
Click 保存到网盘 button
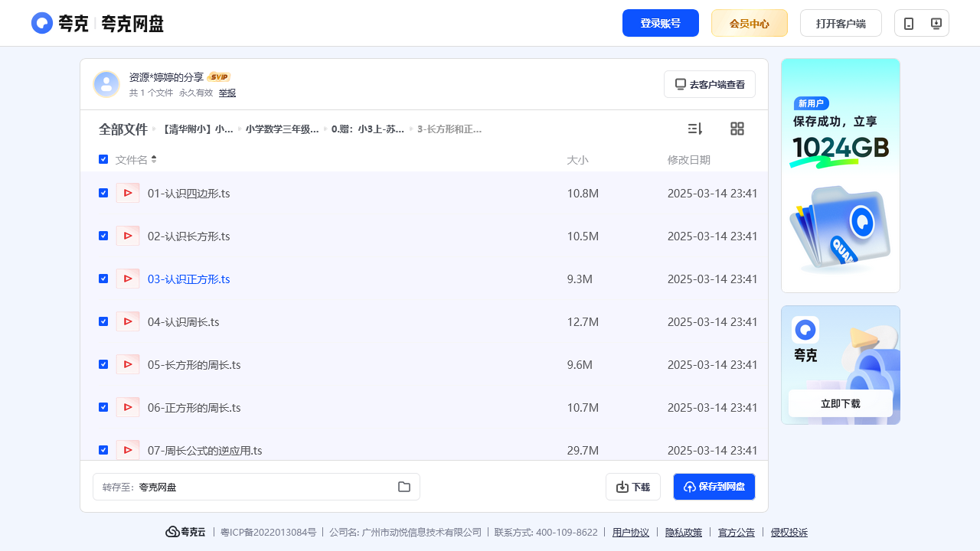[714, 487]
